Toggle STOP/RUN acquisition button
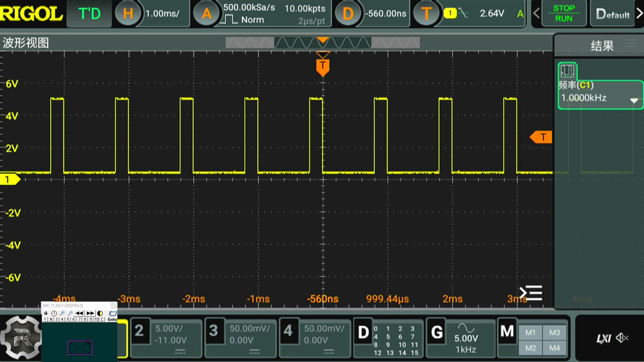 pos(563,13)
